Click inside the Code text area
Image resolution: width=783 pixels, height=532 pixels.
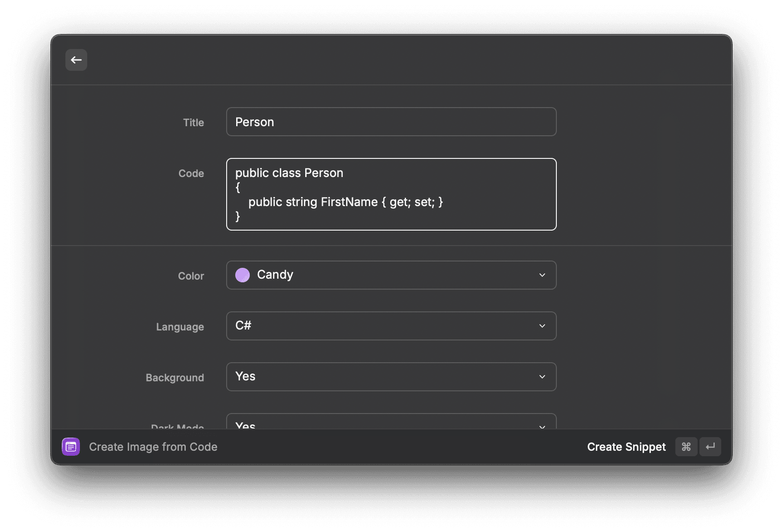[x=391, y=194]
